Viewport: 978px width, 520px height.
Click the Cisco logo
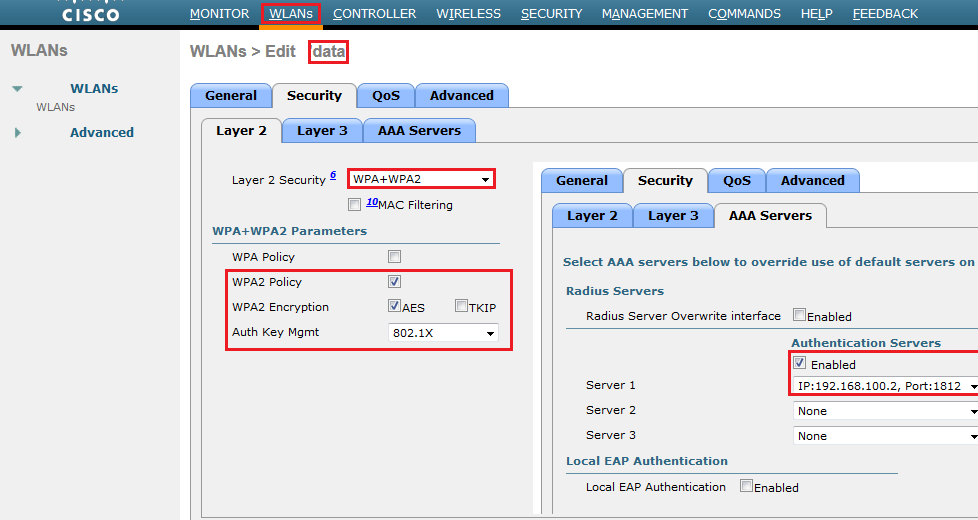point(90,13)
